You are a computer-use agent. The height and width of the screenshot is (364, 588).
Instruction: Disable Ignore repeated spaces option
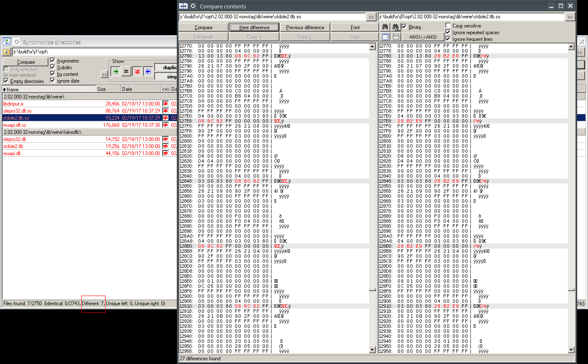(448, 32)
